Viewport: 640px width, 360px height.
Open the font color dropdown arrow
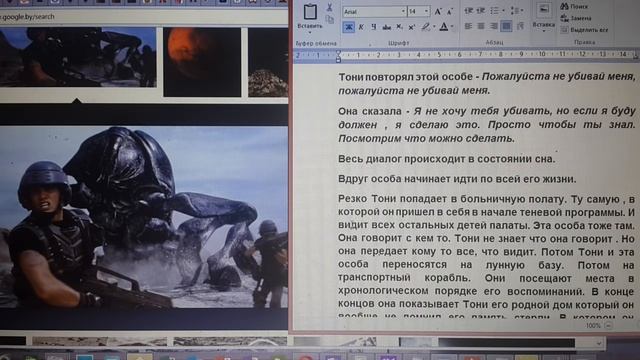coord(452,27)
